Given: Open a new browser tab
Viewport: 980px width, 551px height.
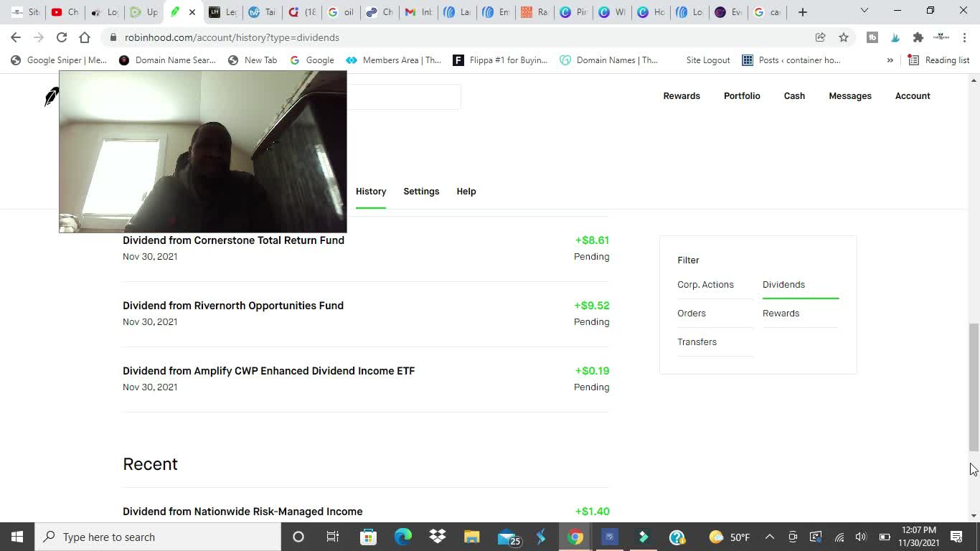Looking at the screenshot, I should [x=803, y=11].
